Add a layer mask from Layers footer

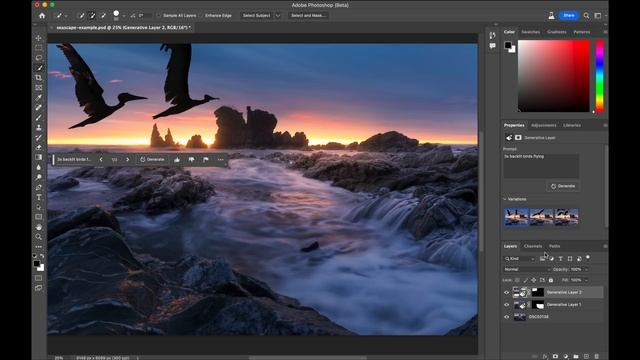555,356
